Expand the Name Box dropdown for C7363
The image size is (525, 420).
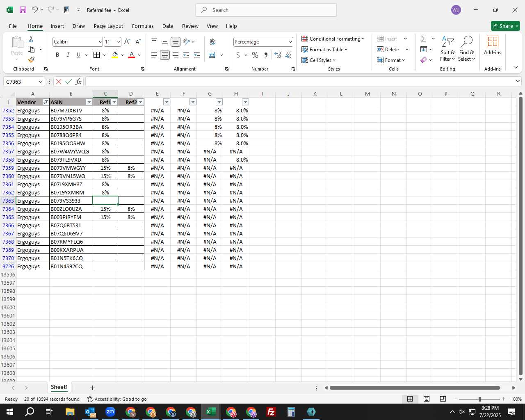[x=40, y=82]
